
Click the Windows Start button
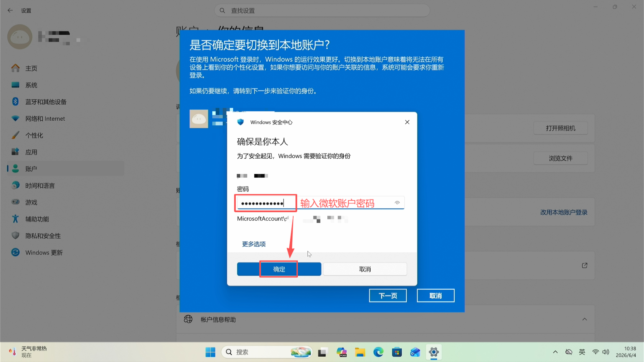(210, 352)
